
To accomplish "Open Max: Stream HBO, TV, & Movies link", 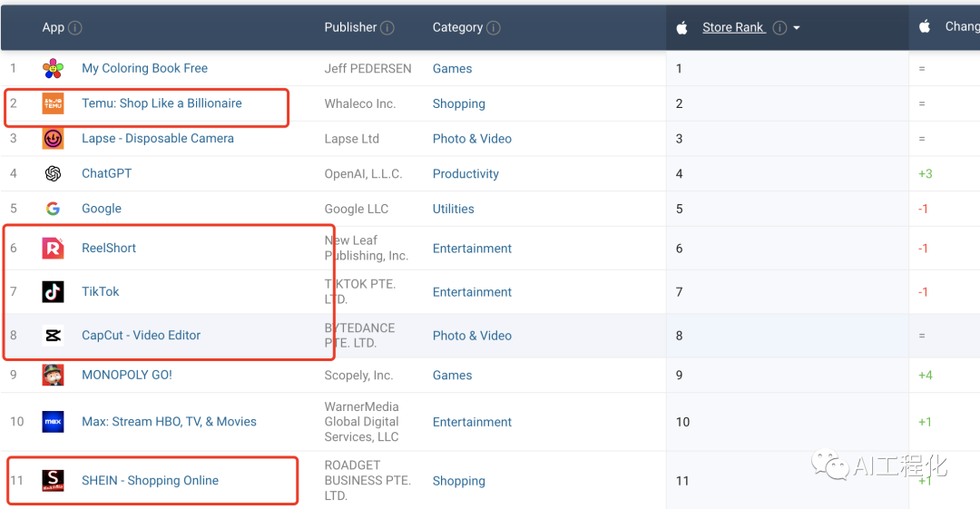I will click(170, 422).
